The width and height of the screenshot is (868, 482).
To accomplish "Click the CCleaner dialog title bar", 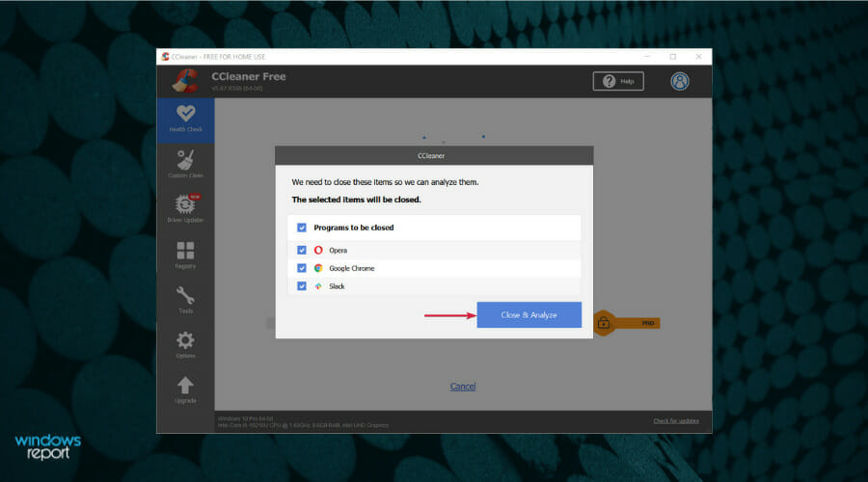I will 434,155.
